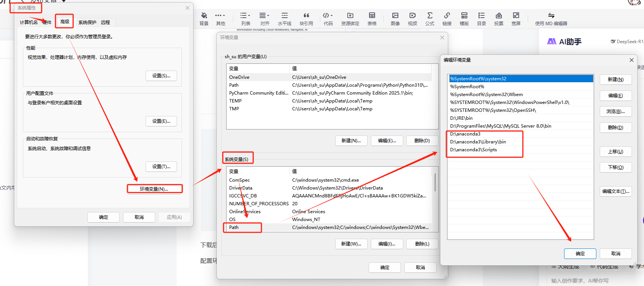Click 编辑(E) for user variables
This screenshot has height=286, width=644.
(387, 141)
